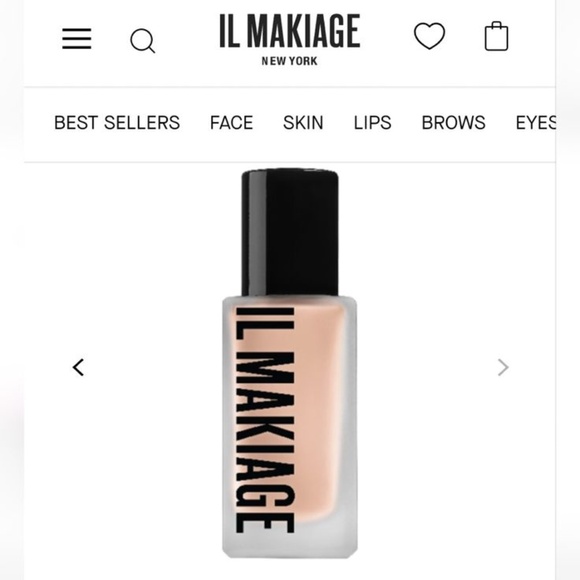Advance to next product image arrow
The image size is (580, 580).
[x=503, y=367]
